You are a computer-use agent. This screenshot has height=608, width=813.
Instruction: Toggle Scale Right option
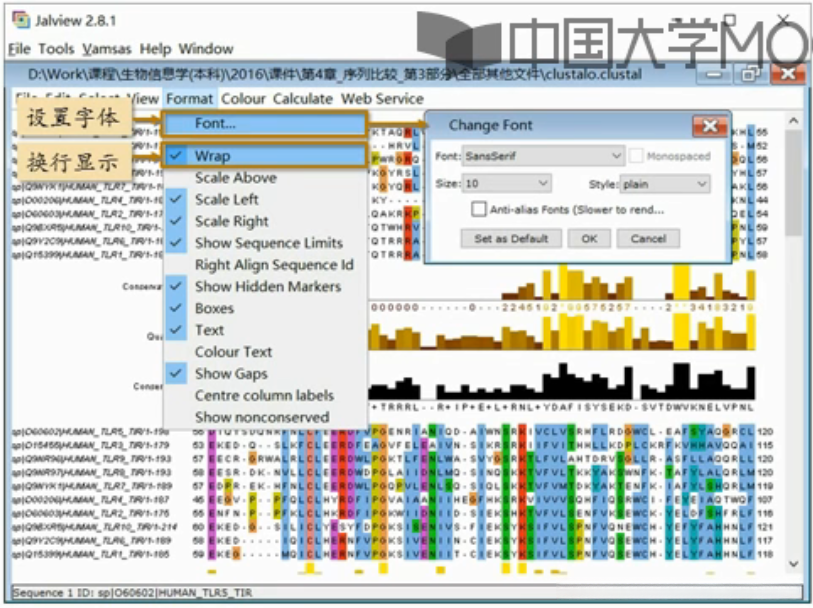pos(265,221)
